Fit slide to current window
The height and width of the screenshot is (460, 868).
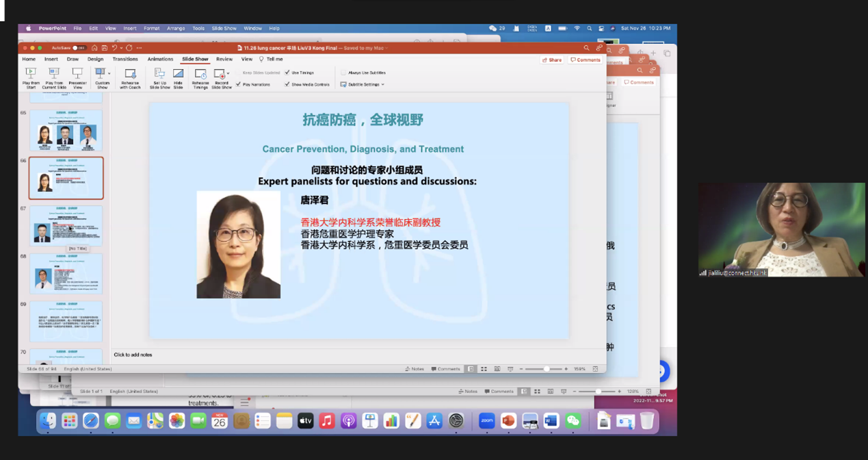point(595,369)
